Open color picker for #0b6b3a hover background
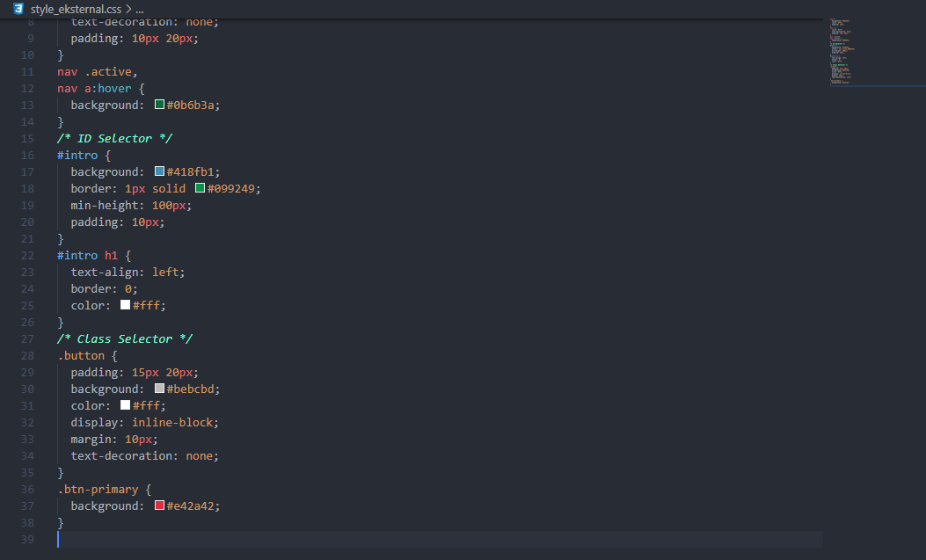The image size is (926, 560). [x=160, y=105]
